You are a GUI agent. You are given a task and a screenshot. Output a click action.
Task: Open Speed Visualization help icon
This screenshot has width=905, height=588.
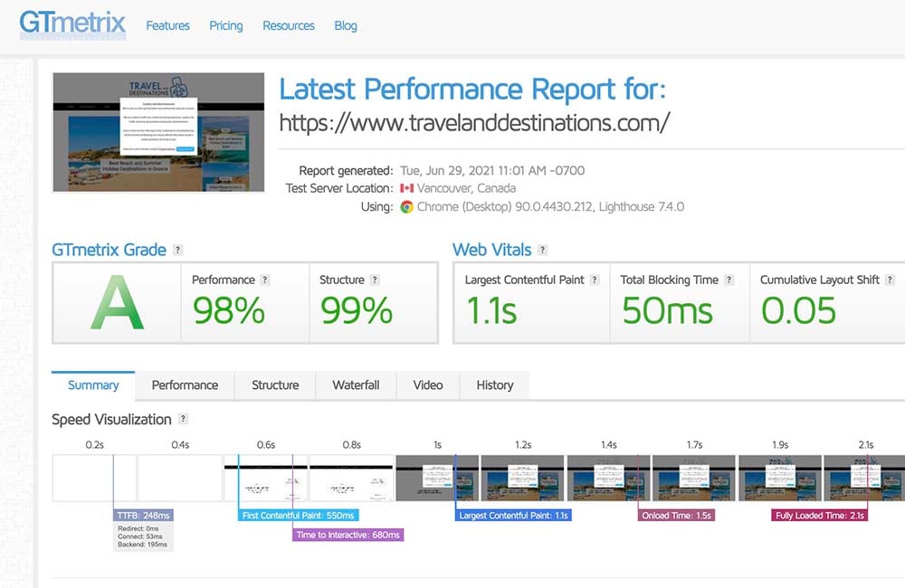tap(183, 419)
